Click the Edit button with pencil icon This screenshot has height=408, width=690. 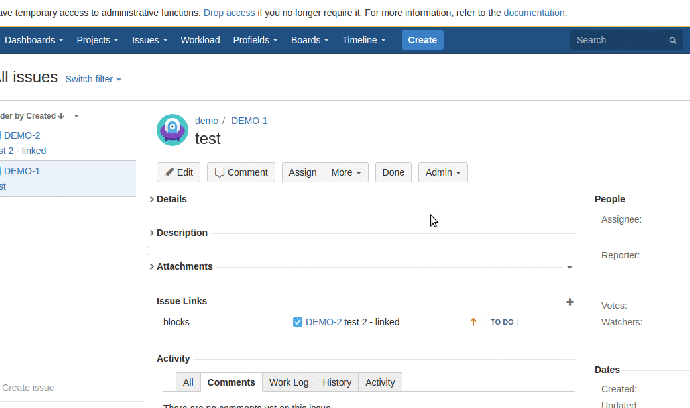(180, 172)
